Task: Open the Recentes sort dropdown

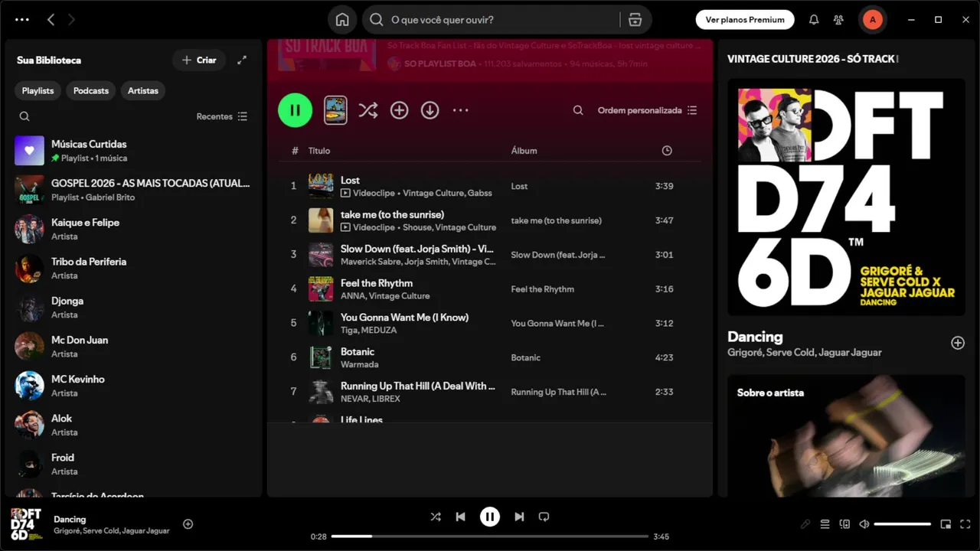Action: coord(222,116)
